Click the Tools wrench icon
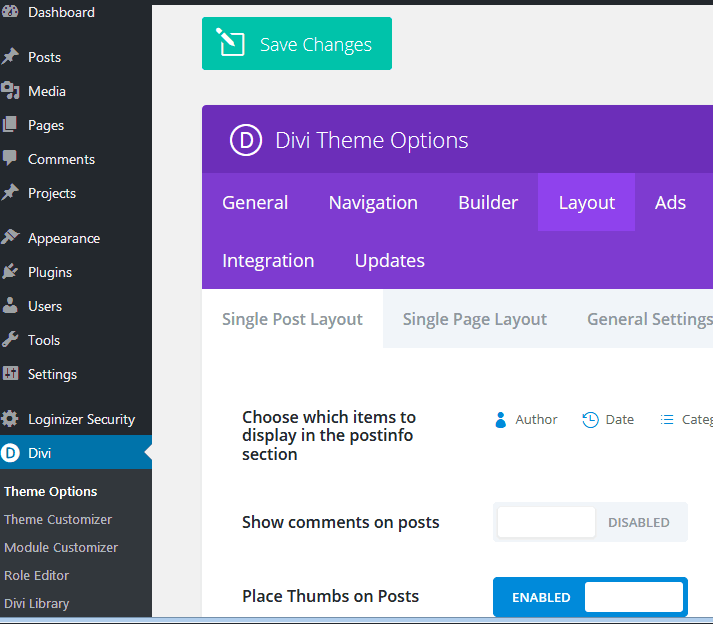713x624 pixels. pos(10,339)
